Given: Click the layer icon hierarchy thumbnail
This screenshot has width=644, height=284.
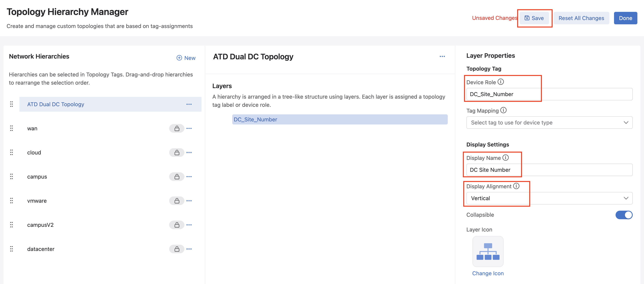Looking at the screenshot, I should [x=488, y=251].
